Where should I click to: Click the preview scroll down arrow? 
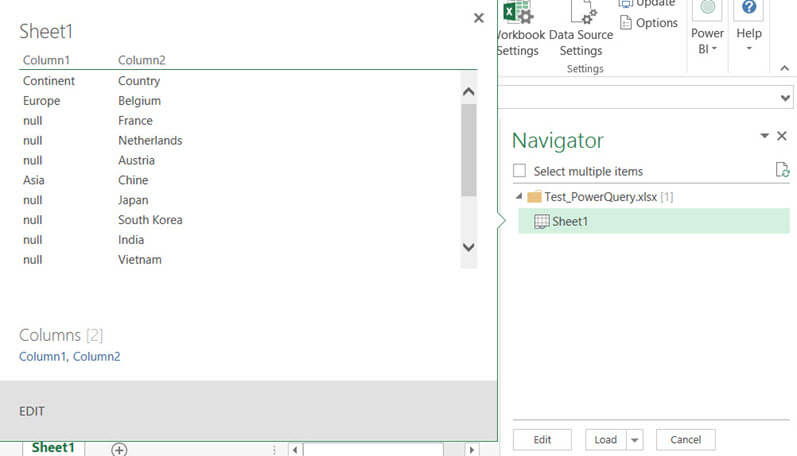pyautogui.click(x=469, y=247)
